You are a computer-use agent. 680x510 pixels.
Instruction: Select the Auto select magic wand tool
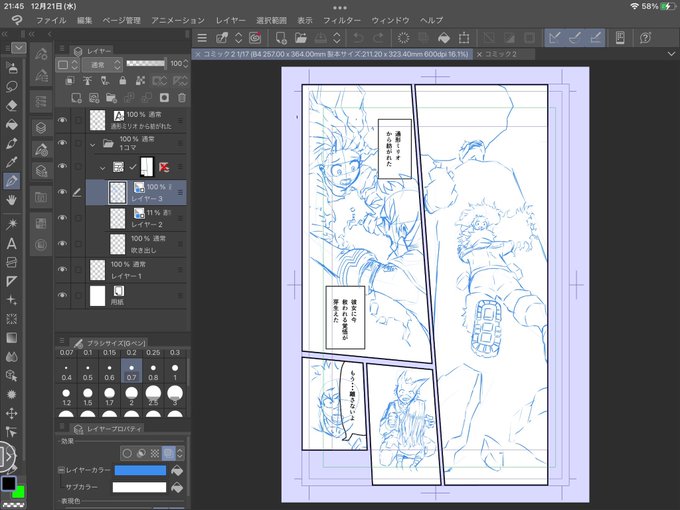[12, 224]
